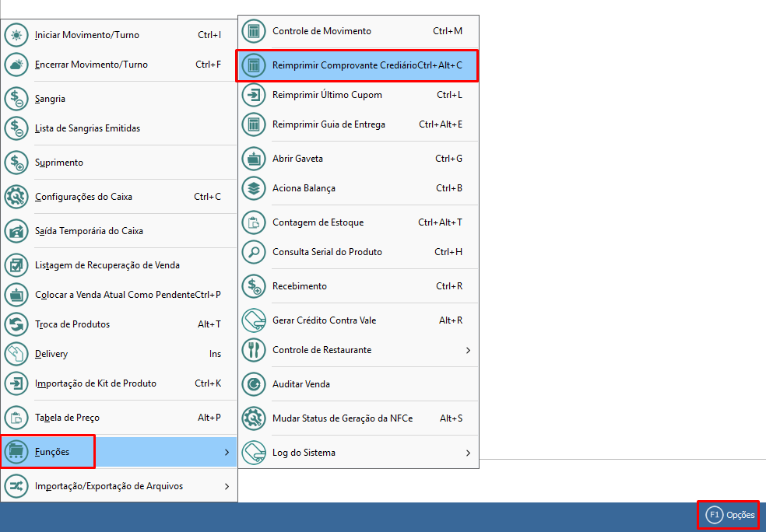Click the Auditar Venda circular icon

coord(254,384)
